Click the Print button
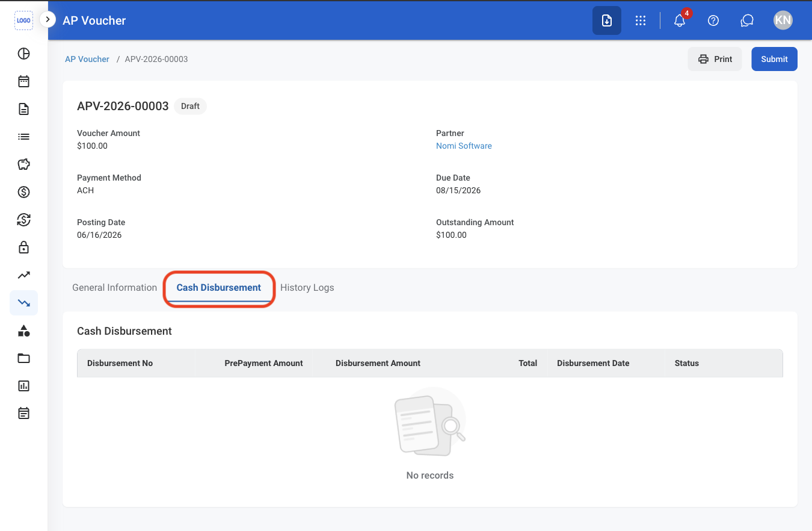812x531 pixels. coord(715,59)
